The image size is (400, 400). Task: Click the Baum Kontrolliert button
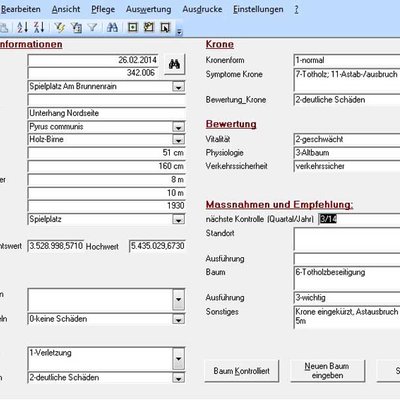point(242,371)
